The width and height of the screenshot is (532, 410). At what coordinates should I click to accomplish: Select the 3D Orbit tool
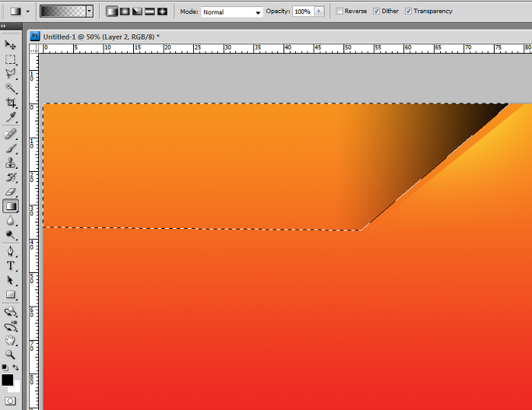pos(10,326)
